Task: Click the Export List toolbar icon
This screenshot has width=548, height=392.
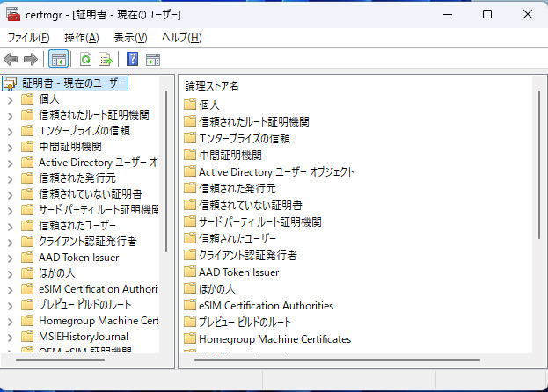Action: coord(106,60)
